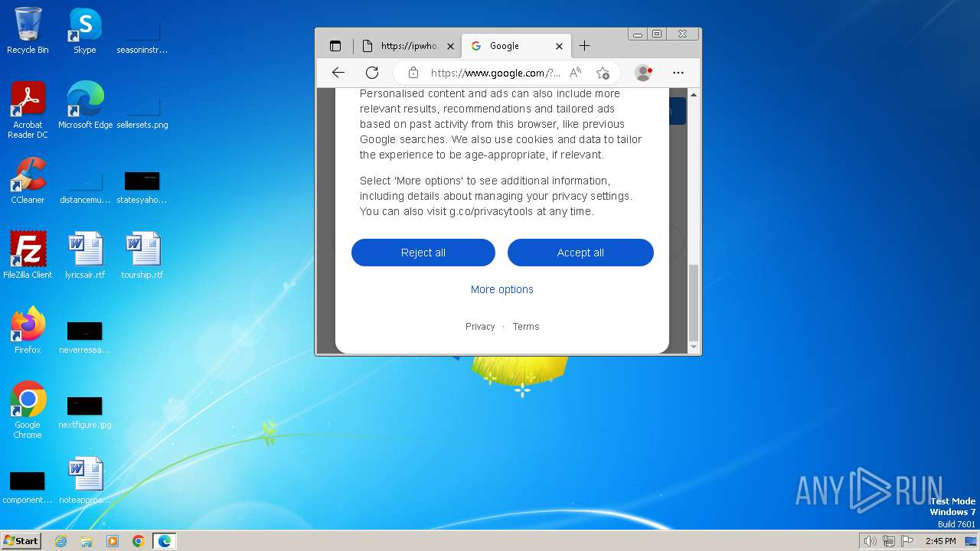Close the Google tab
This screenshot has height=551, width=980.
coord(559,46)
